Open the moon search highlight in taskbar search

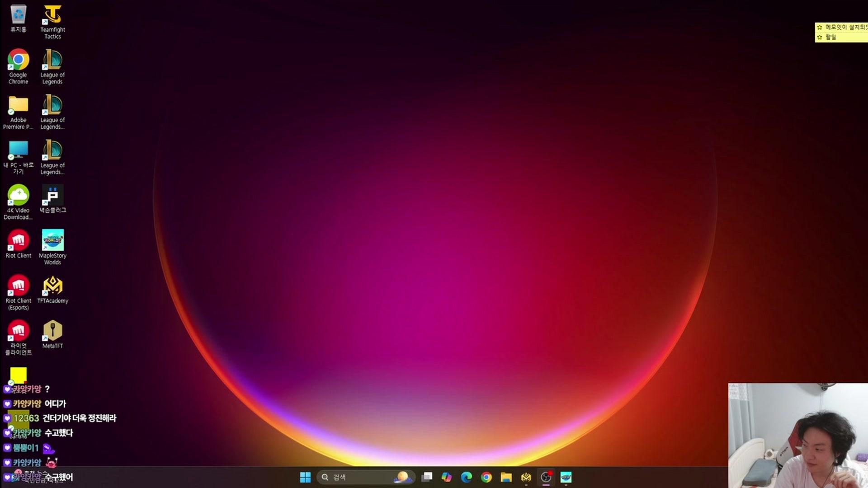402,477
